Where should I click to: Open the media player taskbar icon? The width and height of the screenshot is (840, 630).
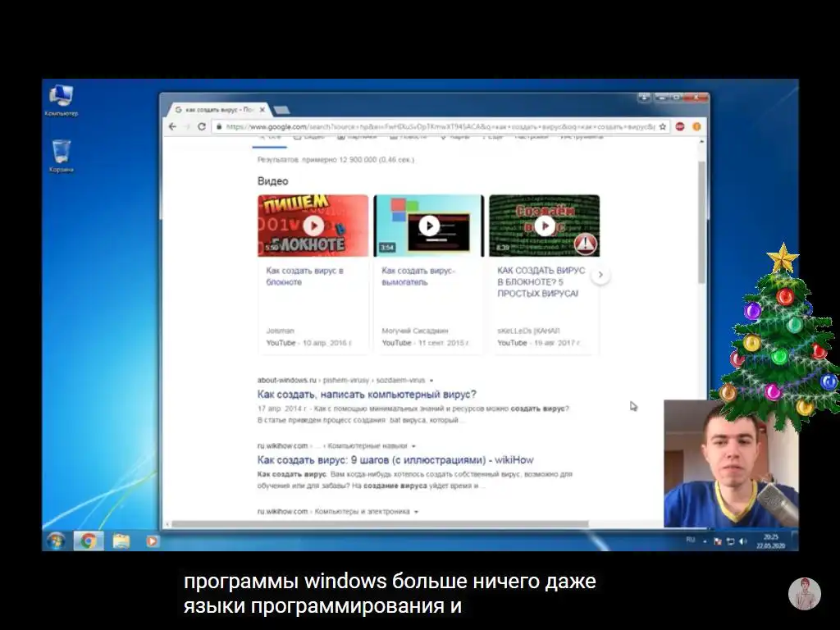(x=152, y=541)
